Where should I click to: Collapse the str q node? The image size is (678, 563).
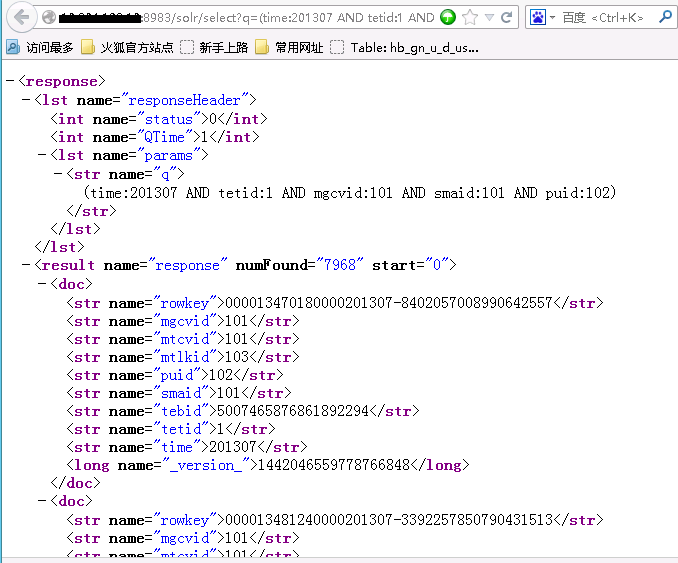(x=58, y=174)
